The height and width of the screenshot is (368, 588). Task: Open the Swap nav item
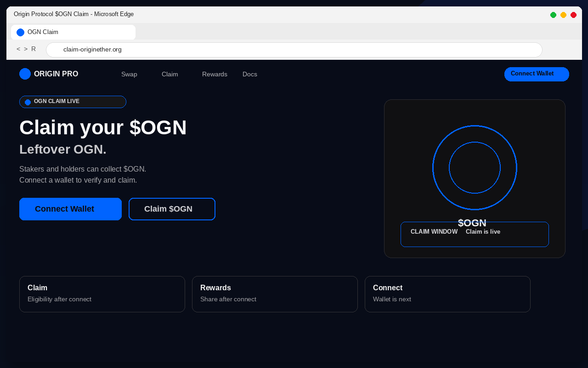pyautogui.click(x=129, y=74)
